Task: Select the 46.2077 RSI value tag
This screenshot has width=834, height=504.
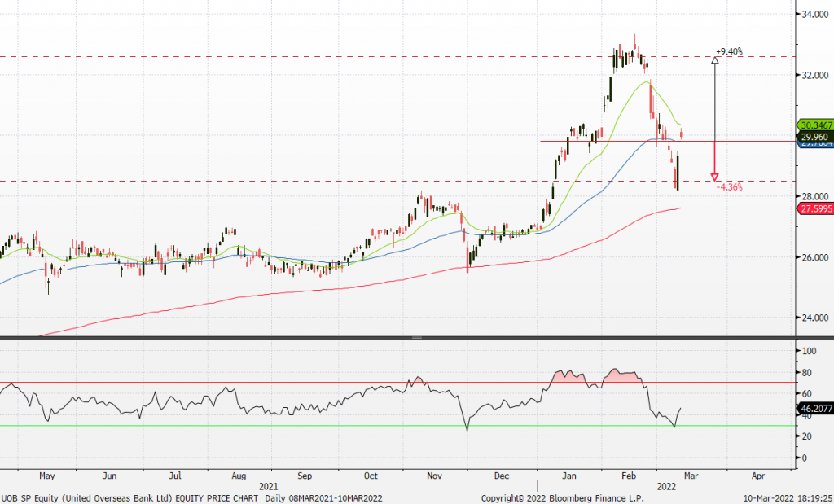Action: (816, 409)
